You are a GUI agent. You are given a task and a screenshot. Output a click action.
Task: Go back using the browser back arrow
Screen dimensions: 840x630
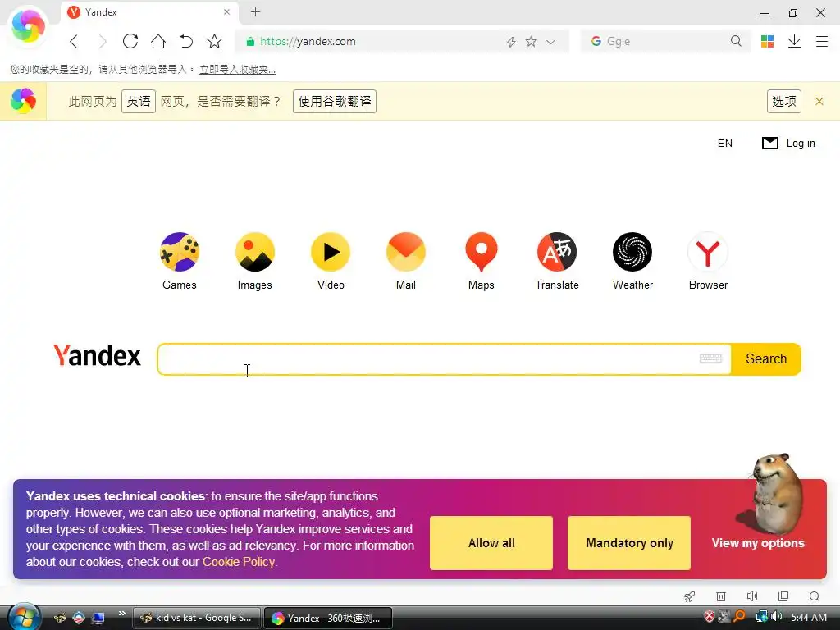coord(75,41)
